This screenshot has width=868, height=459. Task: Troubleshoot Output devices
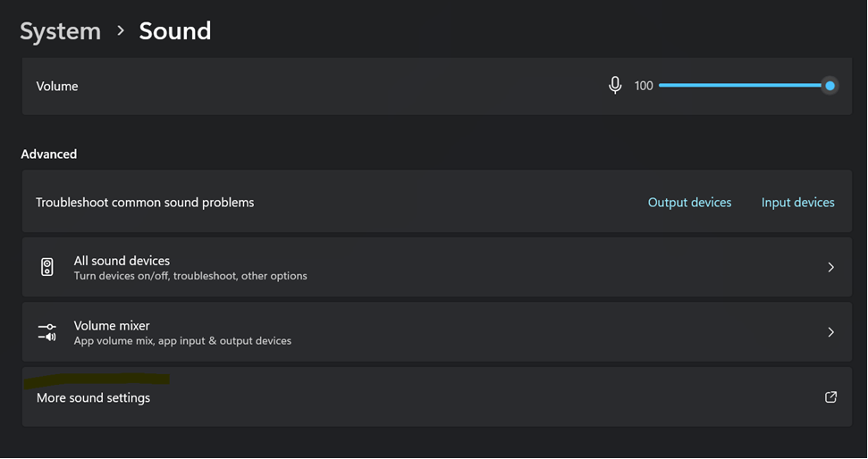pyautogui.click(x=689, y=203)
